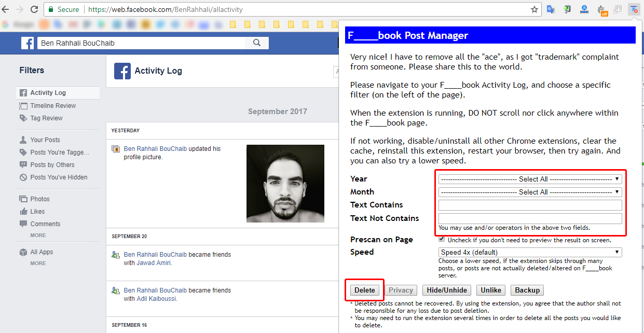Click the Text Contains input field
Viewport: 644px width, 333px height.
tap(530, 205)
